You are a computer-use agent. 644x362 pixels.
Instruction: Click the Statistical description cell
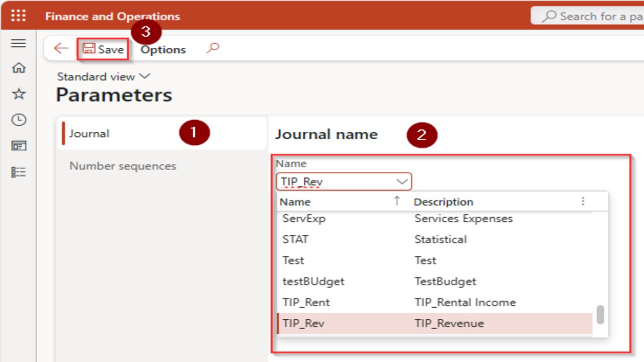pyautogui.click(x=441, y=239)
